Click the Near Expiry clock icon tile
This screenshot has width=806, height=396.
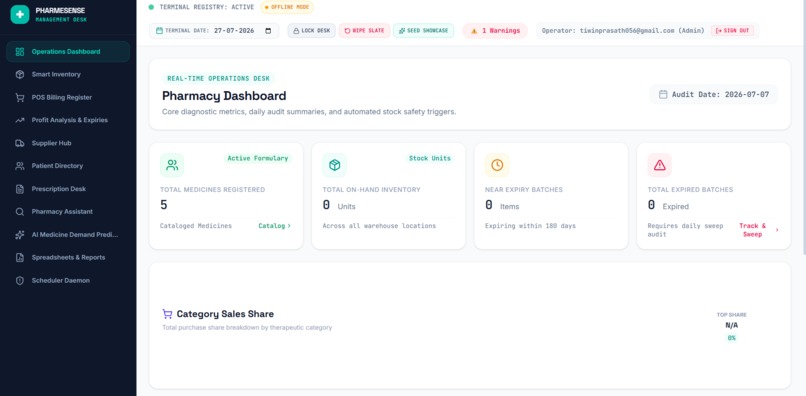click(497, 165)
